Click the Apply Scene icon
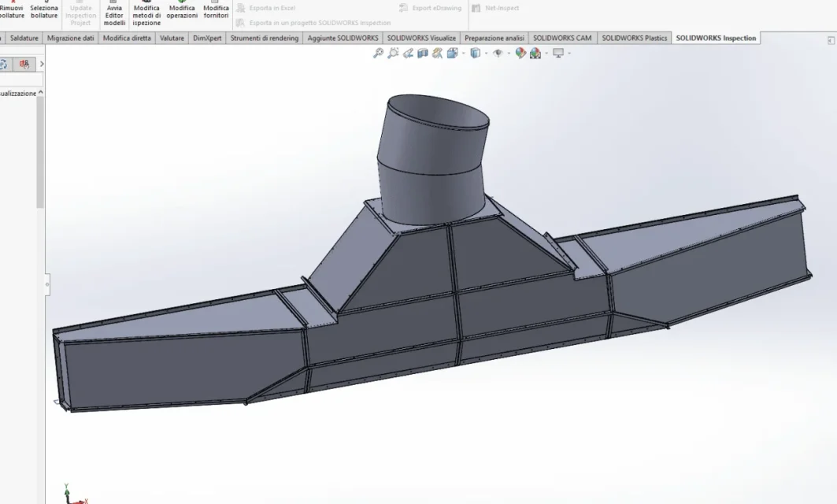The width and height of the screenshot is (837, 504). 535,53
